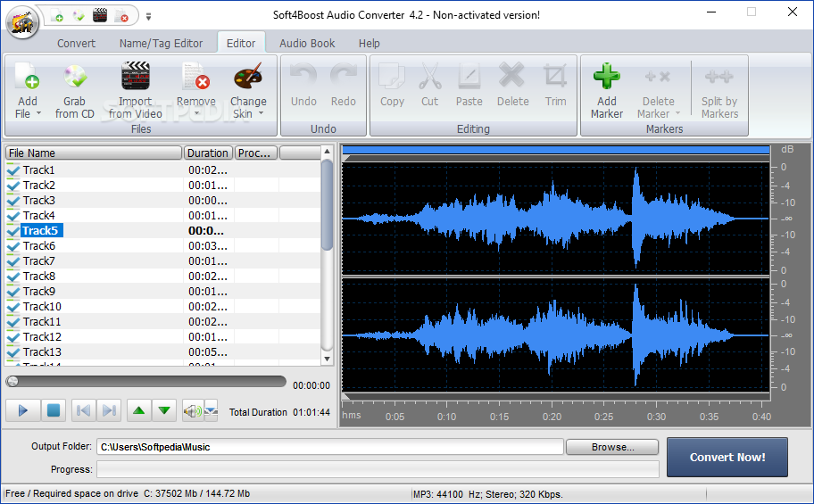Screen dimensions: 814x504
Task: Open the quick access toolbar customize arrow
Action: coord(148,17)
